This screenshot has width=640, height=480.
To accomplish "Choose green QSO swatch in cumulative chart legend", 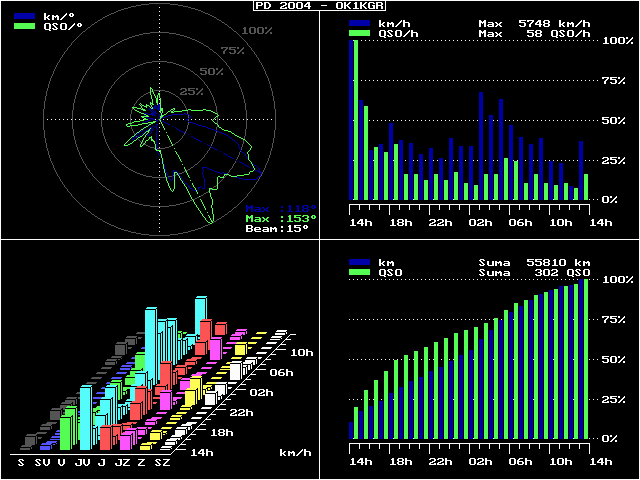I will 360,272.
